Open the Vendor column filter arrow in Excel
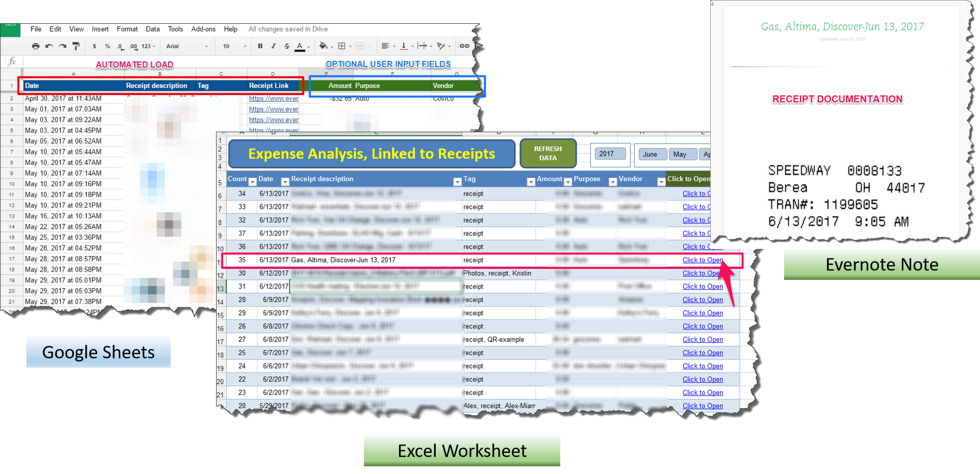The height and width of the screenshot is (474, 980). point(661,182)
